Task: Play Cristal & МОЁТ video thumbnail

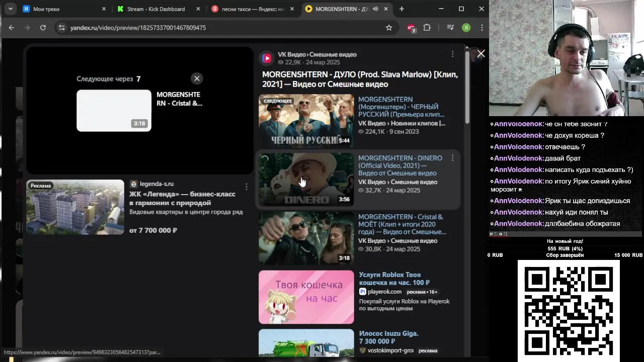Action: tap(306, 238)
